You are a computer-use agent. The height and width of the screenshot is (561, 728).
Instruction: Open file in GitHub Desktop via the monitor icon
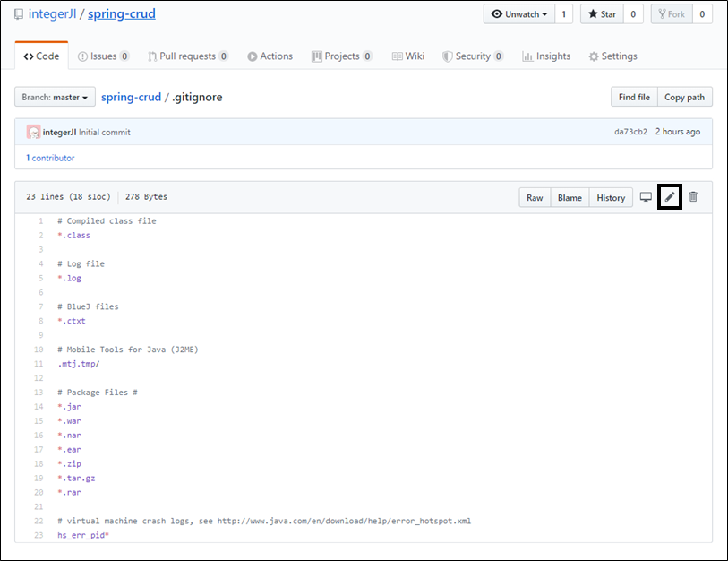[x=646, y=196]
